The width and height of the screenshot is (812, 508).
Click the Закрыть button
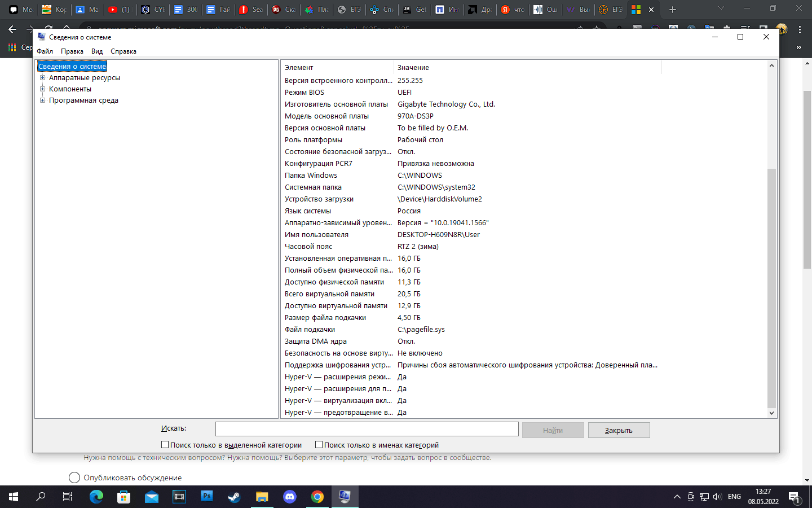click(x=619, y=430)
